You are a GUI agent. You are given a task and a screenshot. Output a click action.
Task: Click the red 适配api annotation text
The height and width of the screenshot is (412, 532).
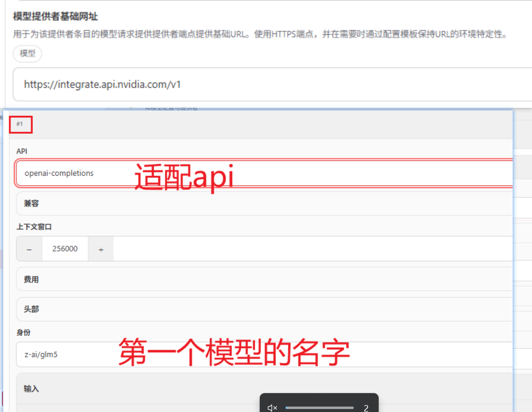pyautogui.click(x=184, y=178)
